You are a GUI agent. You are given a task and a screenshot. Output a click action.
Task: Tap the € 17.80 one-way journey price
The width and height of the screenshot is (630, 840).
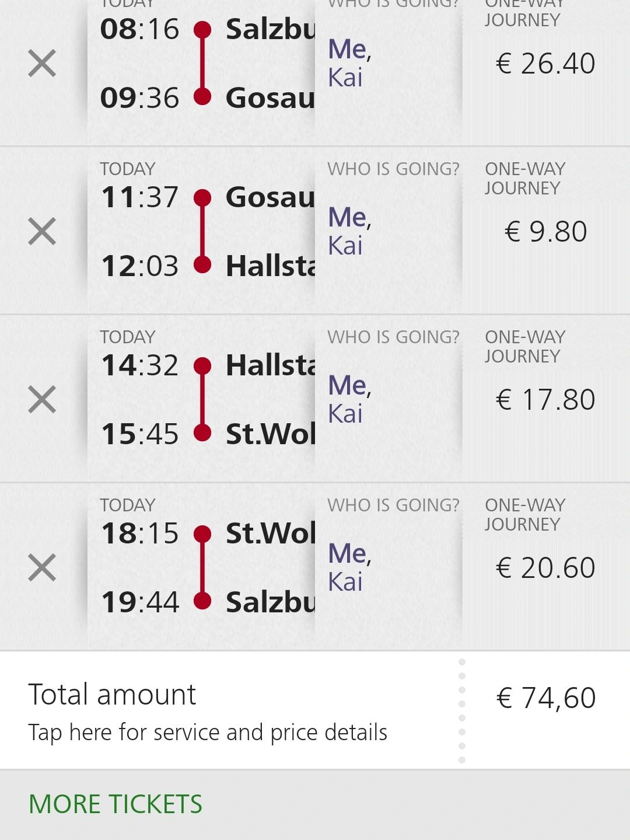click(x=545, y=399)
